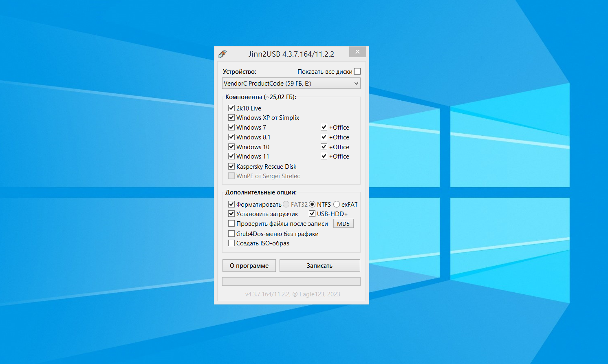Disable +Office for Windows 8.1
This screenshot has width=608, height=364.
[x=324, y=137]
